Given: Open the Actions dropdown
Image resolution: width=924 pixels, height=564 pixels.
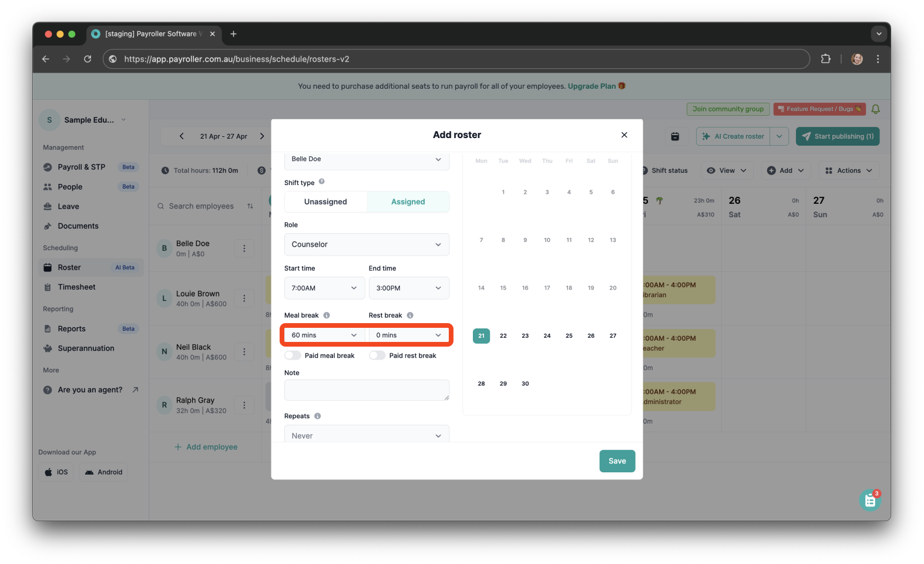Looking at the screenshot, I should (x=849, y=170).
